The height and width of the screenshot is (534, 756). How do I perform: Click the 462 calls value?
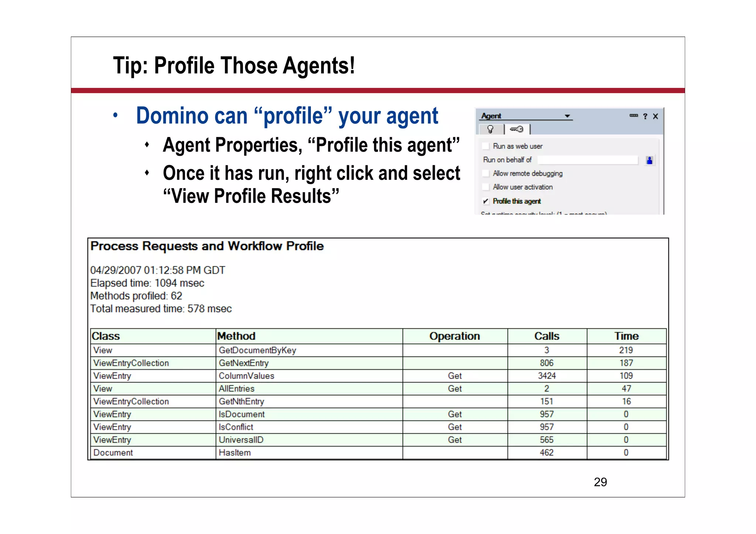pyautogui.click(x=547, y=453)
